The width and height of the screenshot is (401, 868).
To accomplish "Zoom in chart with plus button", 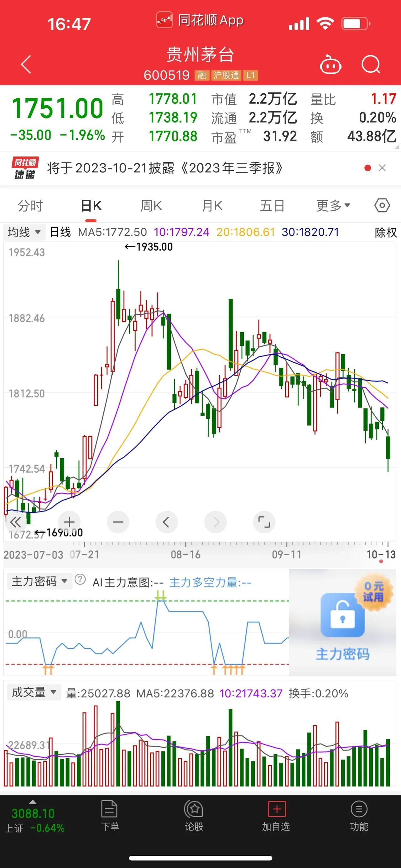I will click(x=69, y=522).
